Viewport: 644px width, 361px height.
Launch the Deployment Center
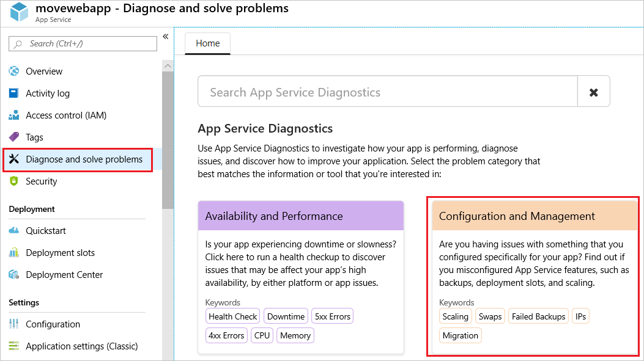pyautogui.click(x=64, y=274)
